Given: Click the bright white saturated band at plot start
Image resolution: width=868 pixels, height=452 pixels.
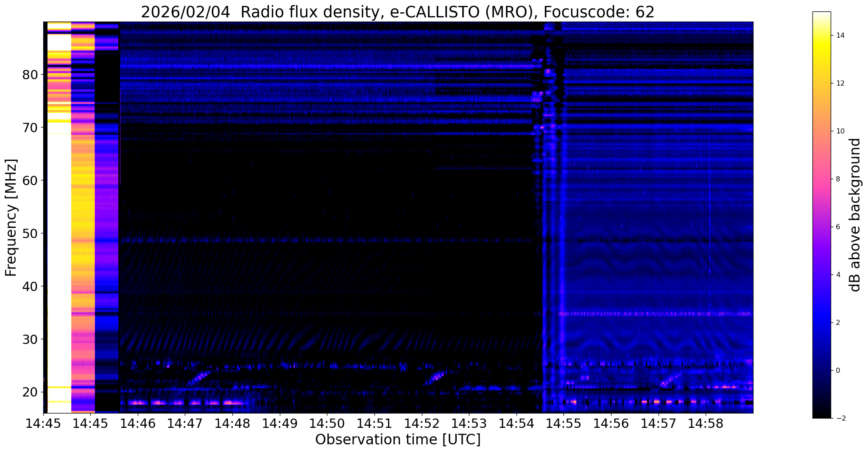Looking at the screenshot, I should click(x=59, y=217).
